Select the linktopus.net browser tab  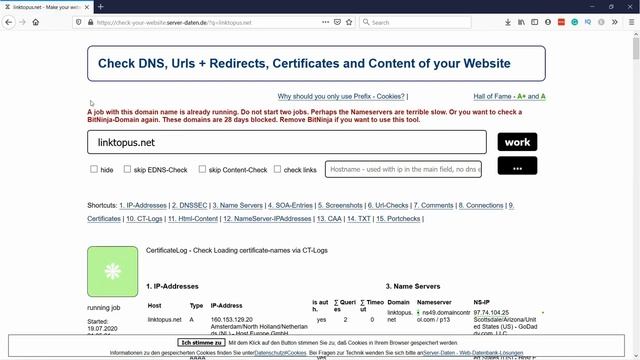[x=47, y=7]
